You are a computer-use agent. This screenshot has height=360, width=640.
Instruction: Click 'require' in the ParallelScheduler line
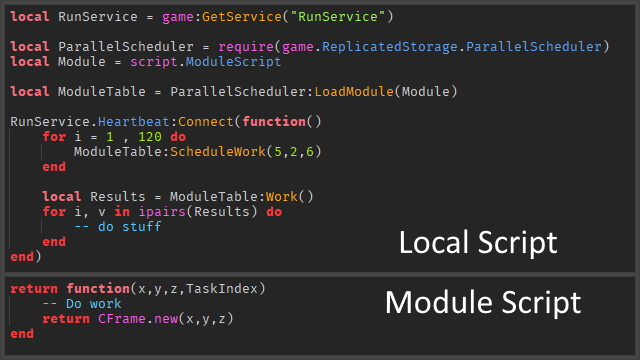(246, 47)
